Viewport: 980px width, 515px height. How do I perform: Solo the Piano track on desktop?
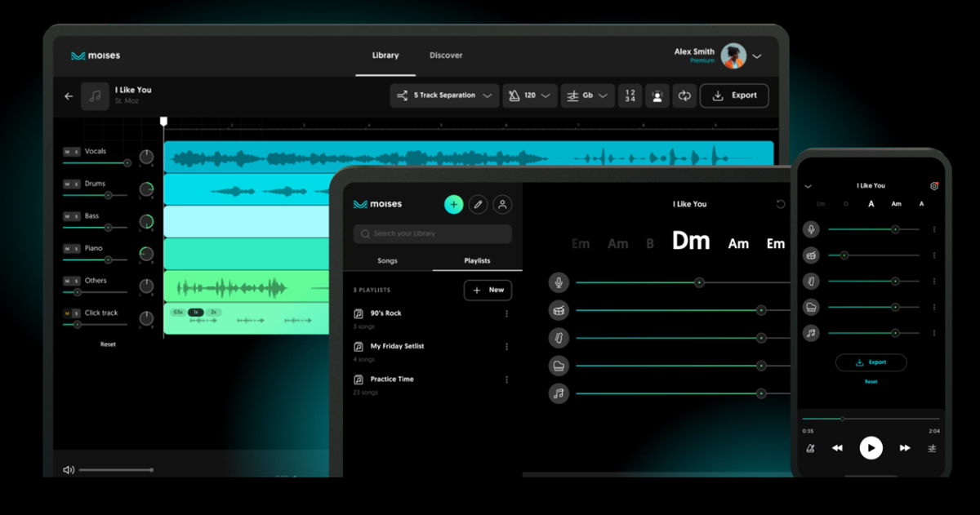[x=76, y=249]
